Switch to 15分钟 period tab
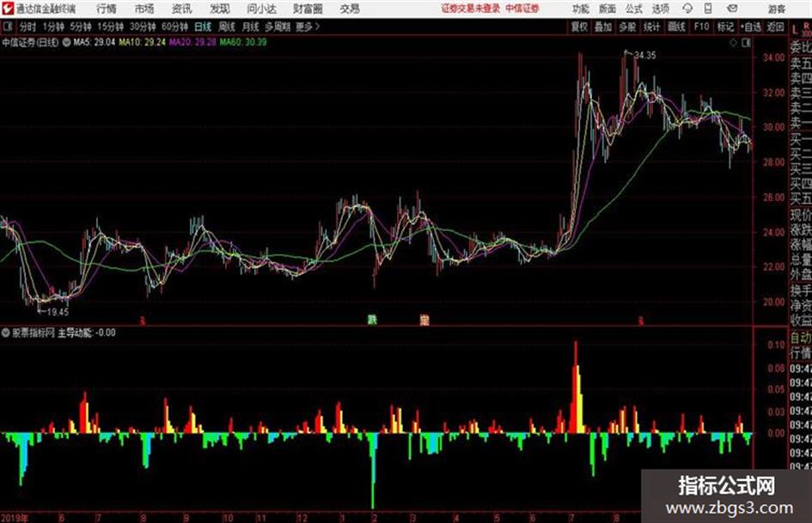 [110, 27]
